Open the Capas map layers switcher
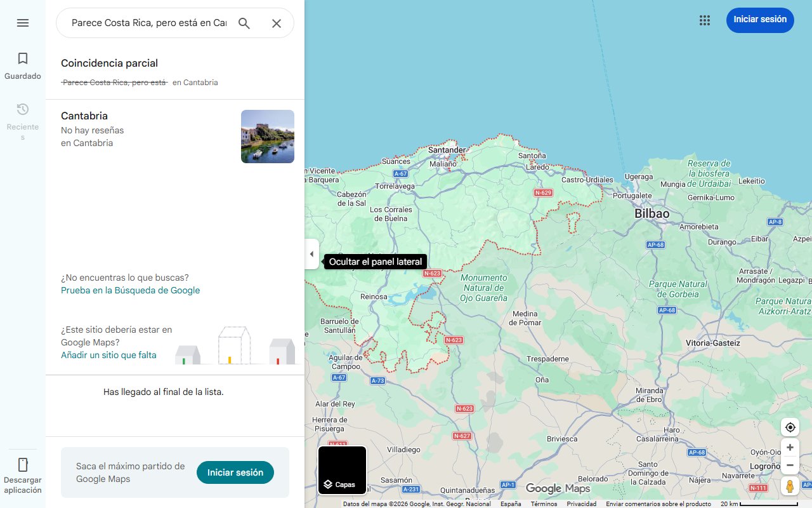The image size is (812, 508). pyautogui.click(x=342, y=470)
